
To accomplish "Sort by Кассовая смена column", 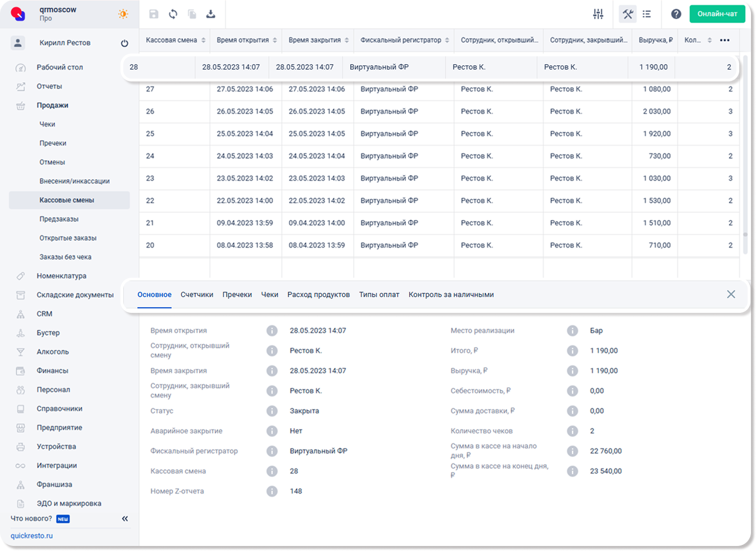I will pyautogui.click(x=203, y=40).
